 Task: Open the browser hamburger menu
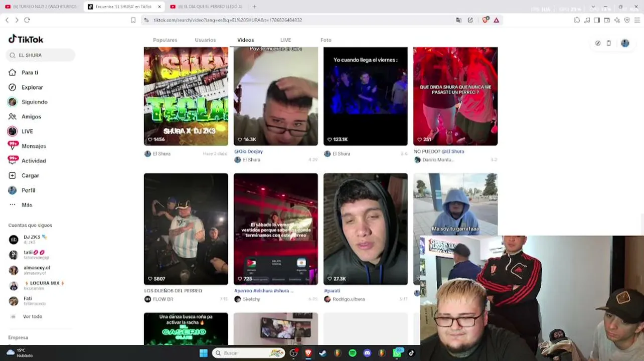coord(637,20)
